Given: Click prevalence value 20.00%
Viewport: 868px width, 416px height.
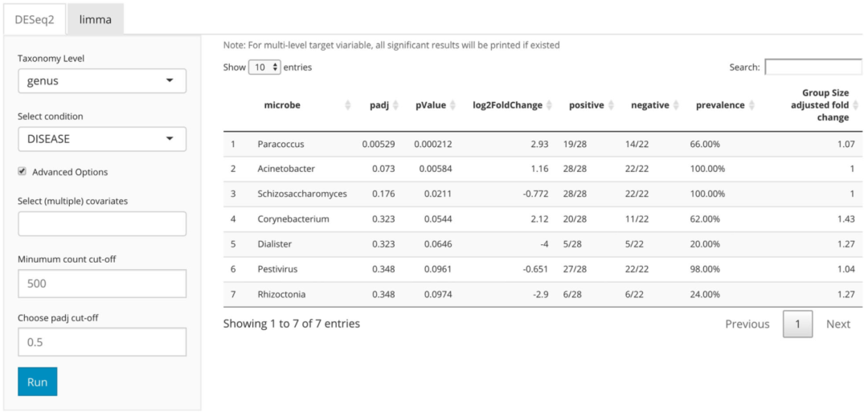Looking at the screenshot, I should (x=705, y=244).
